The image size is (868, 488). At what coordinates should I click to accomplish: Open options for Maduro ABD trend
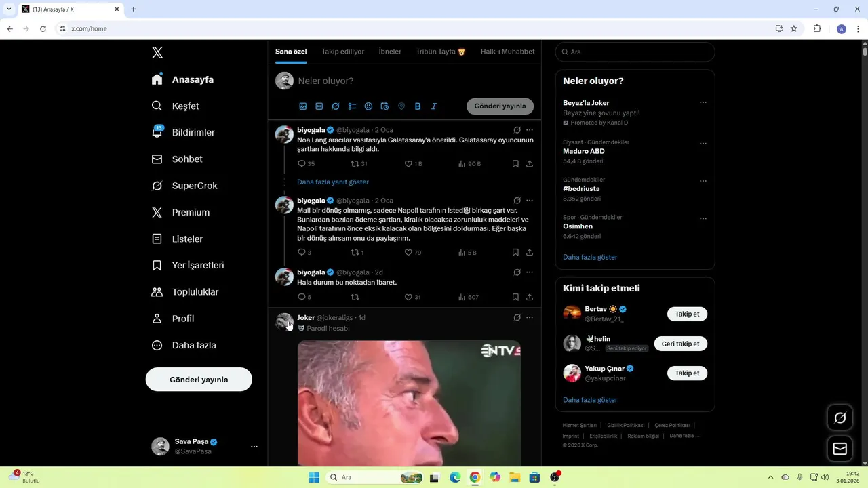(x=703, y=144)
